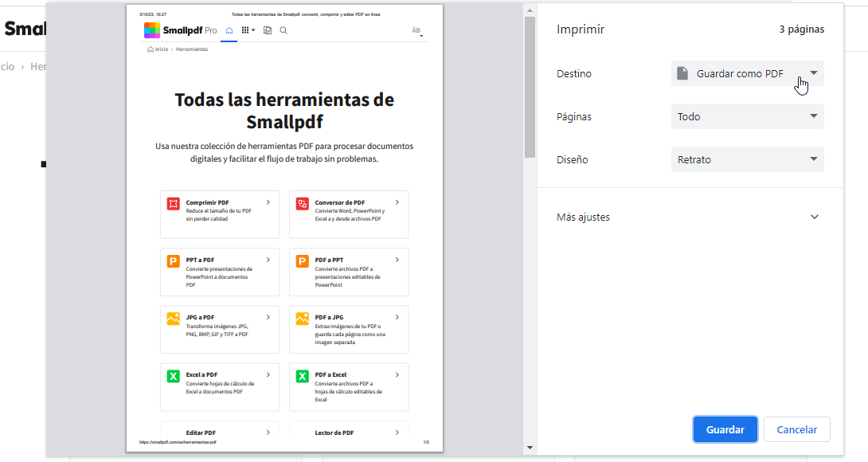Image resolution: width=868 pixels, height=462 pixels.
Task: Click the preview scrollbar up arrow
Action: [530, 10]
